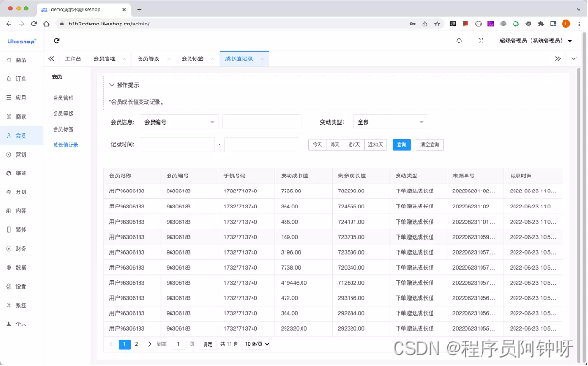Open the 营销 section in sidebar

[17, 155]
